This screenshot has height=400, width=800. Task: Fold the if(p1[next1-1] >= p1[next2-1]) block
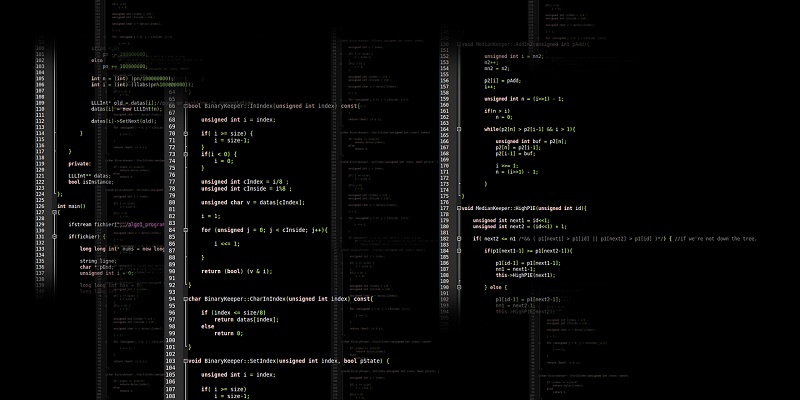pos(459,250)
